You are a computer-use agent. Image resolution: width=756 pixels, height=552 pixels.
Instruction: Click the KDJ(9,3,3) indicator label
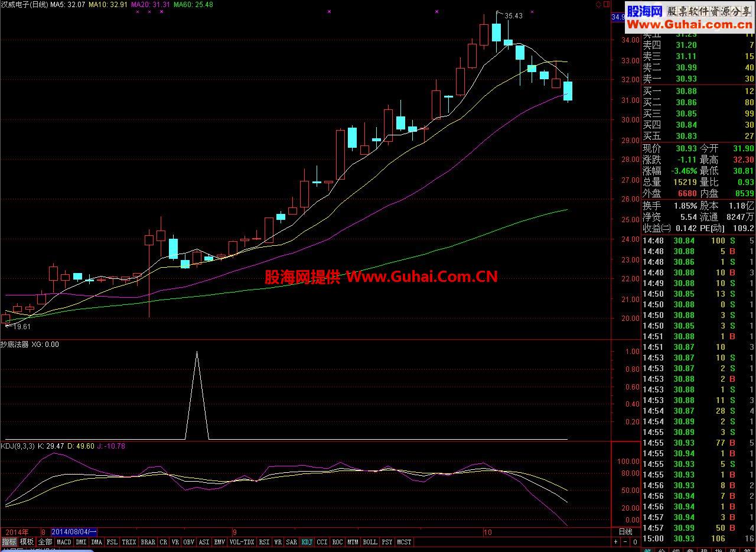pos(17,446)
